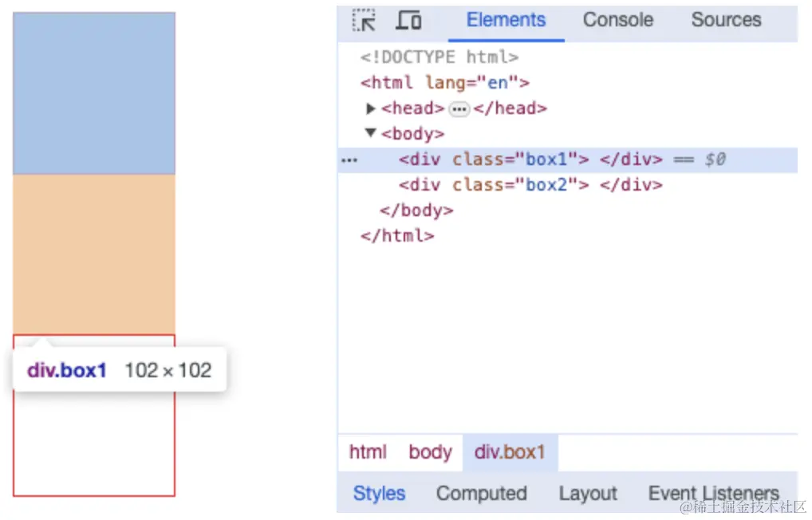Select the Styles sub-tab
The width and height of the screenshot is (812, 520).
pos(379,494)
